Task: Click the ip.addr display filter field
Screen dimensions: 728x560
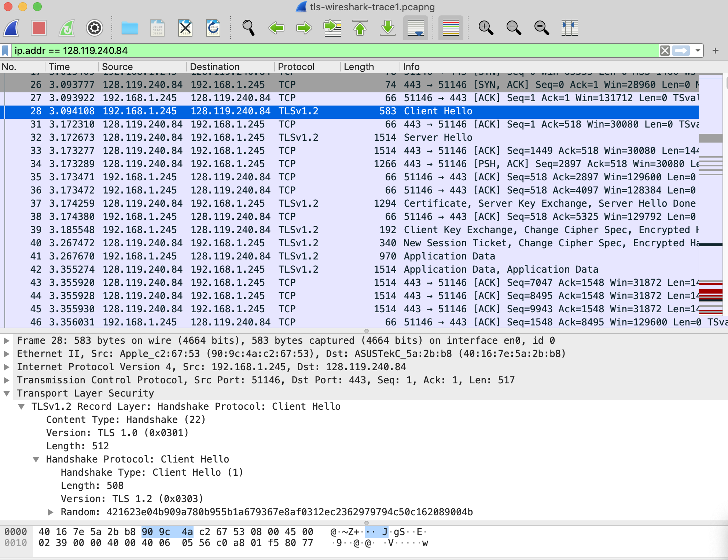Action: pos(335,51)
